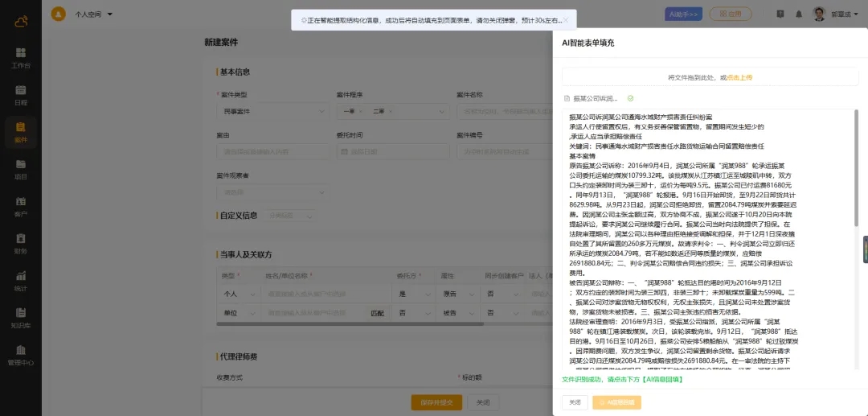Dismiss the extraction notice with the X
868x416 pixels.
coord(565,20)
